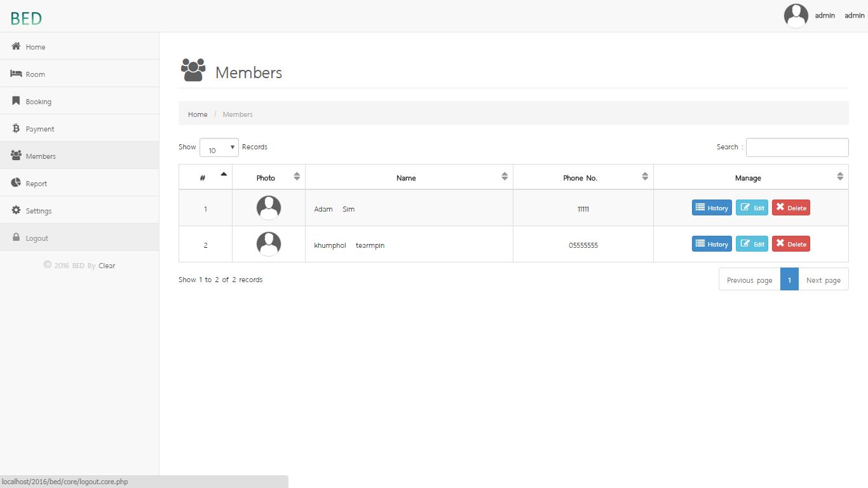Click the Members header group icon
This screenshot has height=488, width=868.
coord(193,70)
